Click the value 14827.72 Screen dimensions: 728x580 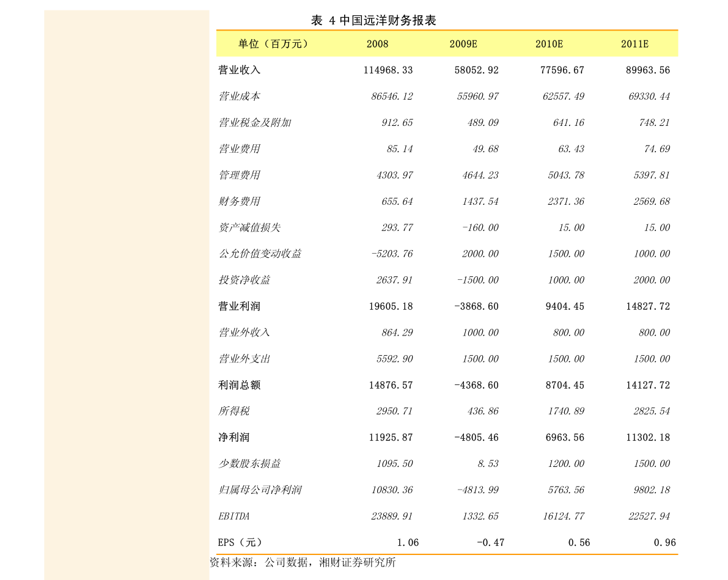[648, 306]
